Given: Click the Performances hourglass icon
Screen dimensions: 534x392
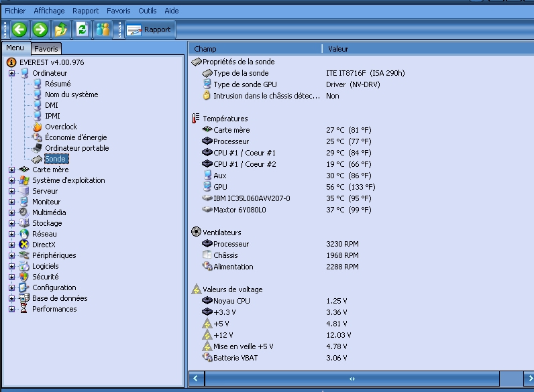Looking at the screenshot, I should pos(25,309).
